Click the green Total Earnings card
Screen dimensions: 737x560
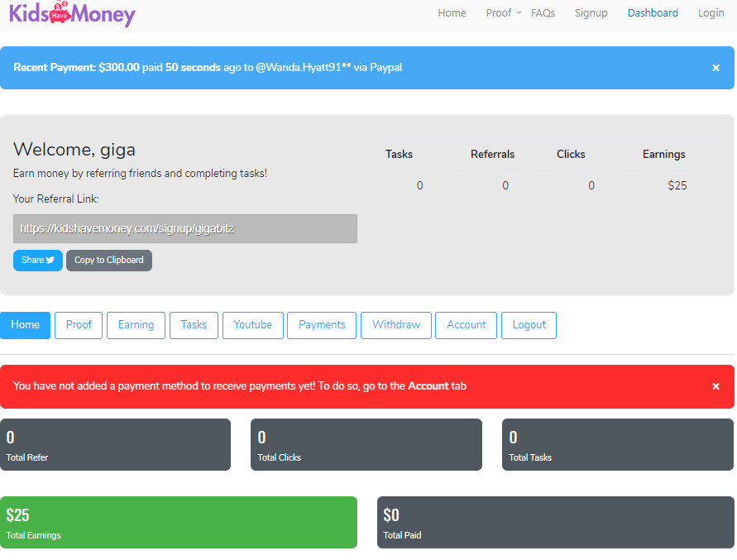point(179,523)
